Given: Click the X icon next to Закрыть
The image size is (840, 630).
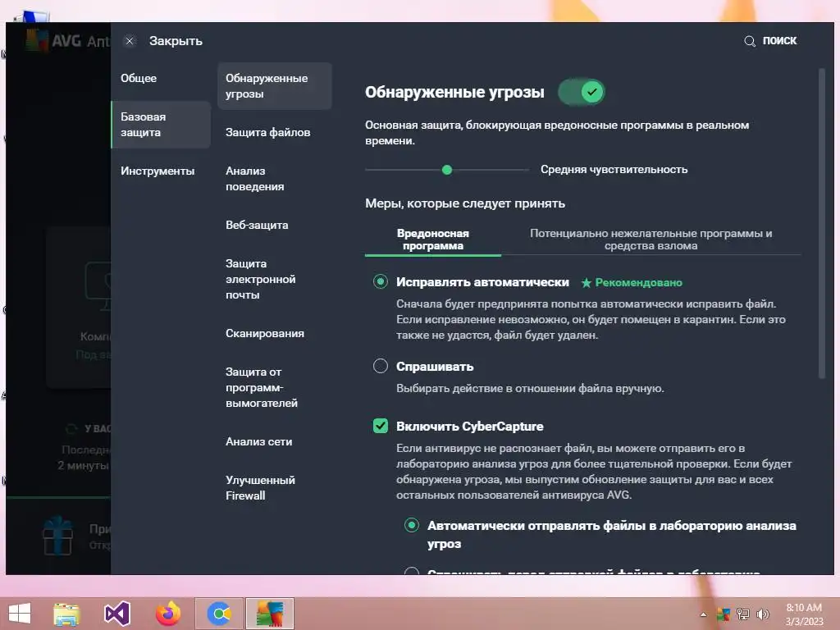Looking at the screenshot, I should (x=129, y=41).
